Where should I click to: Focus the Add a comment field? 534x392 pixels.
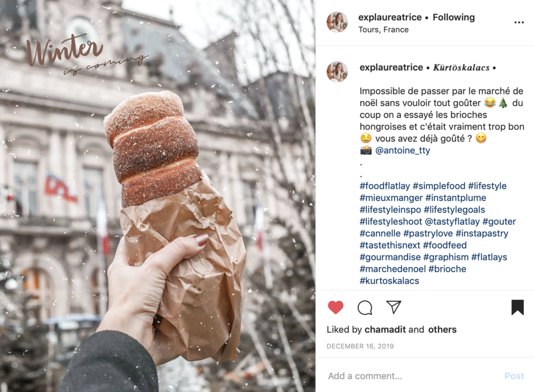point(412,375)
